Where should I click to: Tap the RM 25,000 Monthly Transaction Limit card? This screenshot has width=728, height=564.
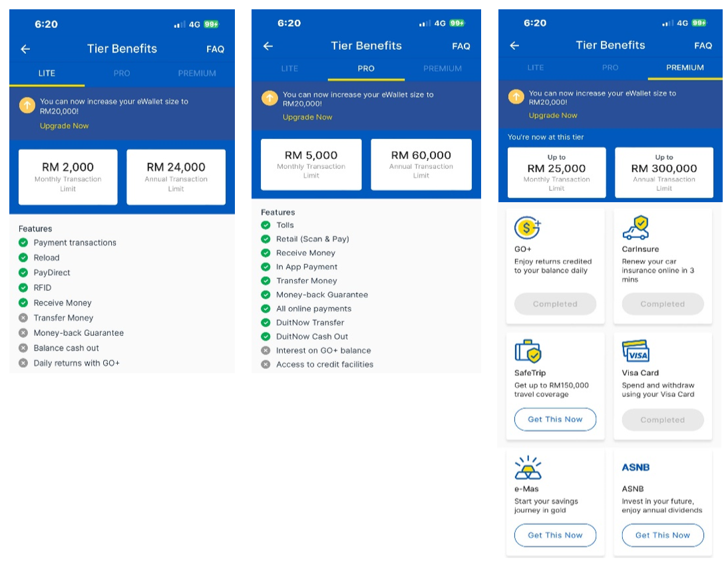(x=556, y=172)
